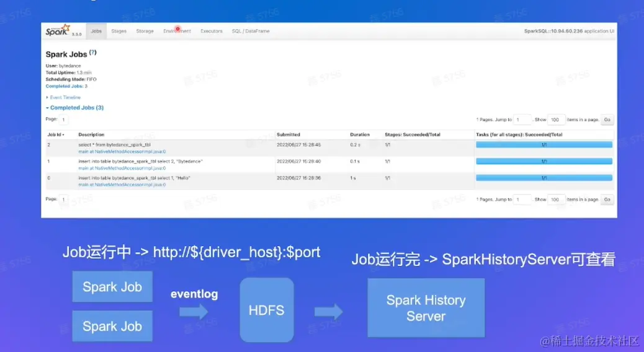Viewport: 644px width, 352px height.
Task: Click the User: bytedance text
Action: (63, 66)
